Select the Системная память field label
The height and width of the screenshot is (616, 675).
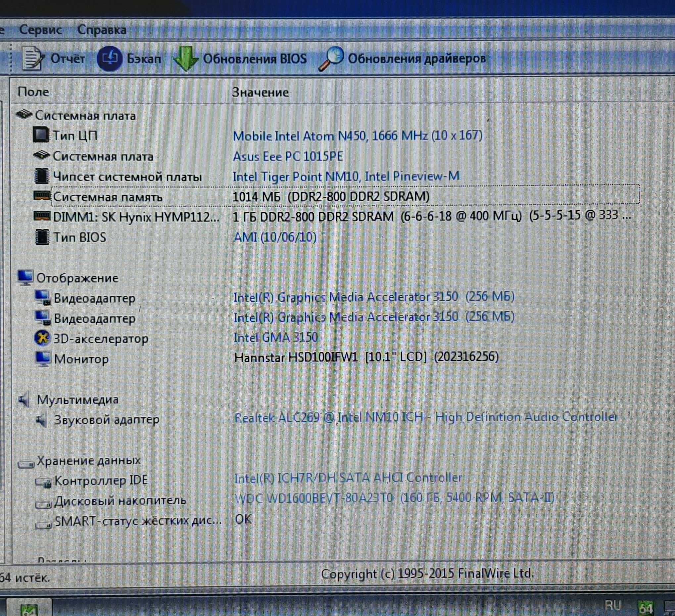point(108,197)
